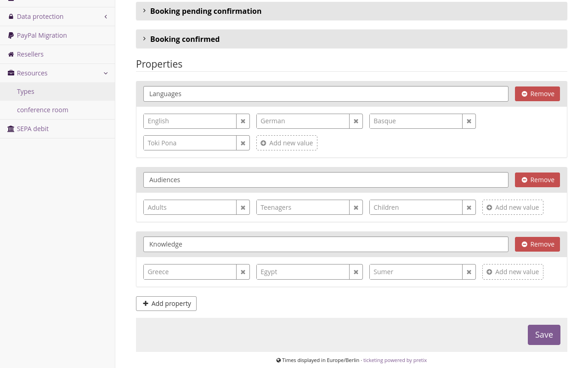Image resolution: width=588 pixels, height=368 pixels.
Task: Edit the Children value field
Action: (x=416, y=207)
